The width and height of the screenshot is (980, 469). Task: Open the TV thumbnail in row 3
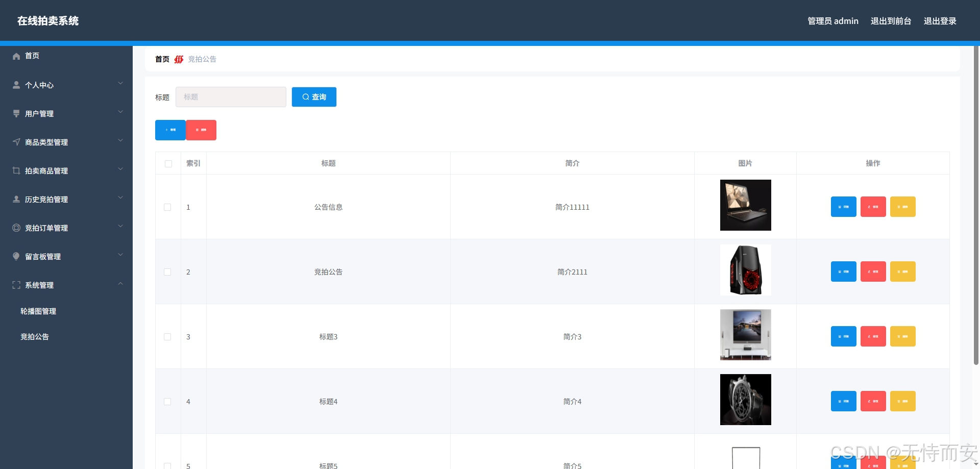tap(745, 335)
